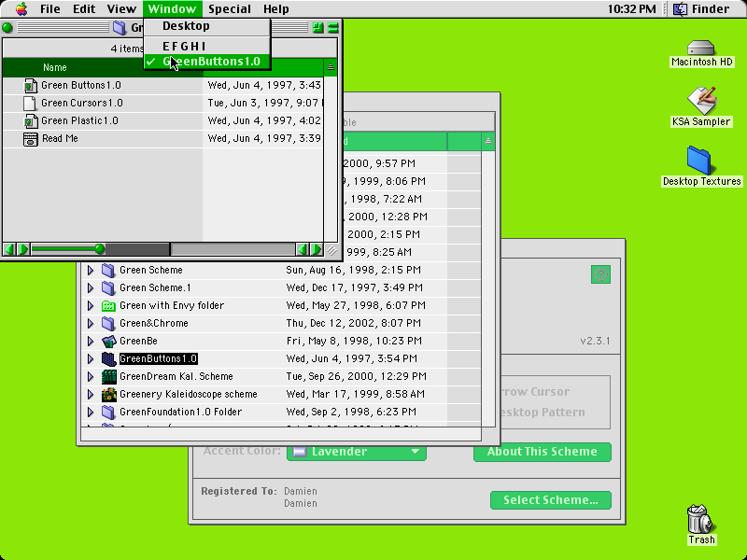Image resolution: width=747 pixels, height=560 pixels.
Task: Select the KSA Sampler desktop icon
Action: [x=701, y=101]
